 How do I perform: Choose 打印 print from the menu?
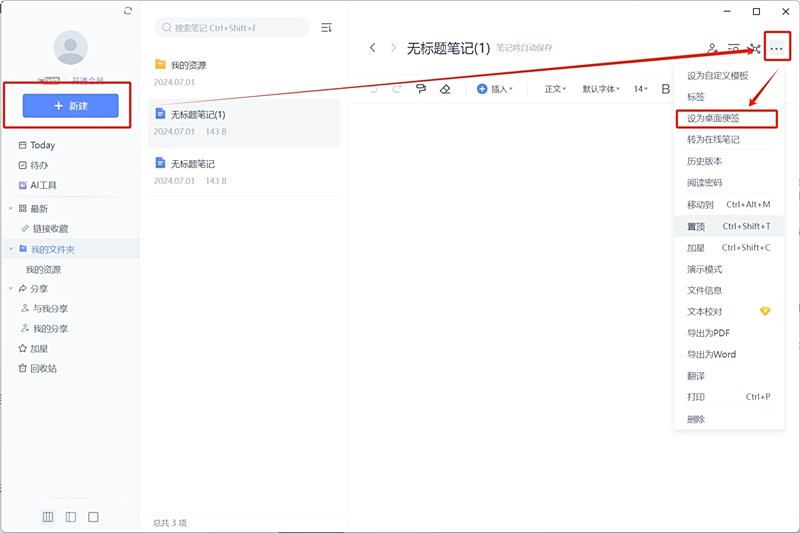pyautogui.click(x=729, y=397)
